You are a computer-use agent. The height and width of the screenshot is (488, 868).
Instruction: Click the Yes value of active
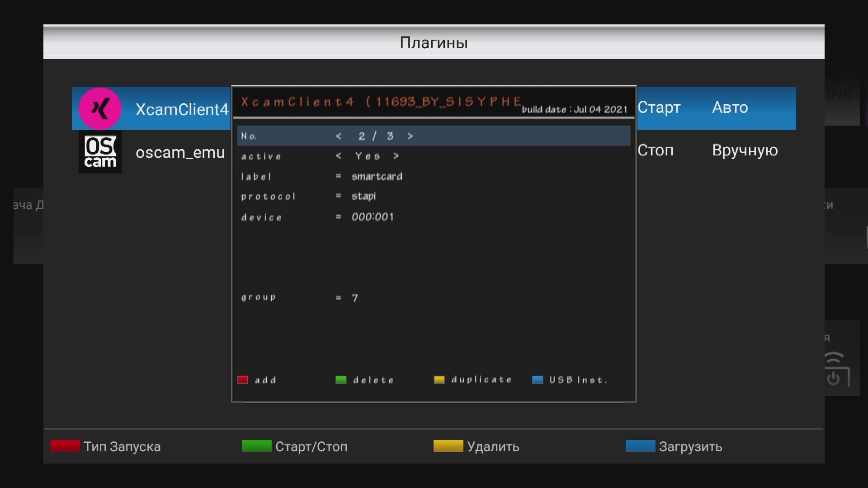367,156
